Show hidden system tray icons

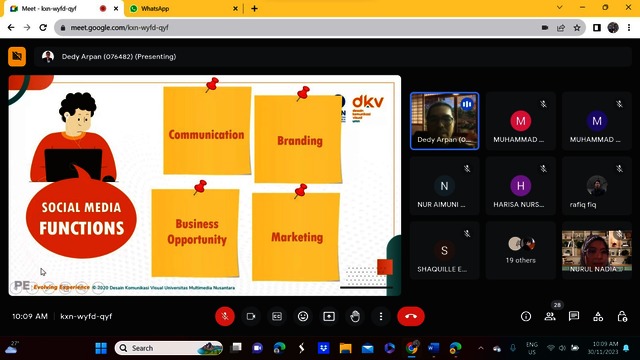[x=481, y=348]
